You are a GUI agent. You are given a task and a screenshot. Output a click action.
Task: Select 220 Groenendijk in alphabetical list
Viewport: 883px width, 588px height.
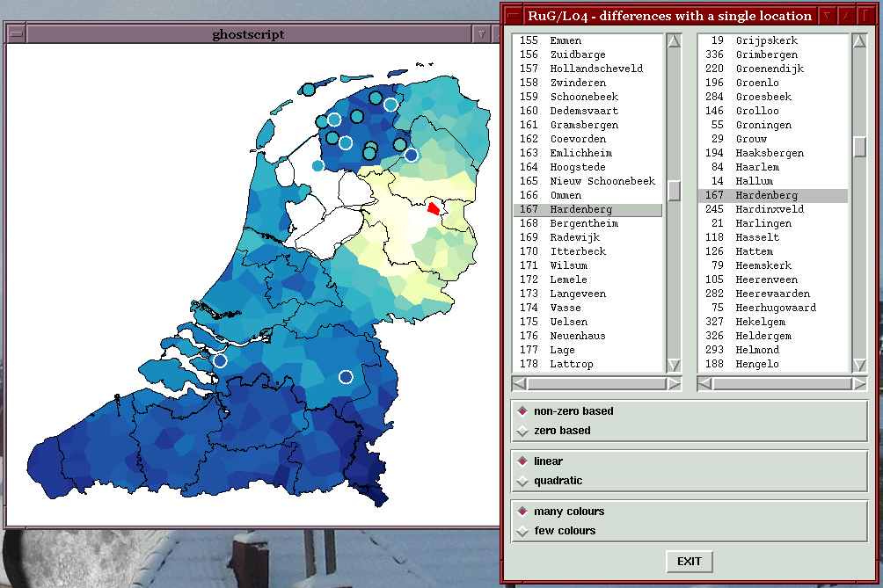pyautogui.click(x=773, y=69)
